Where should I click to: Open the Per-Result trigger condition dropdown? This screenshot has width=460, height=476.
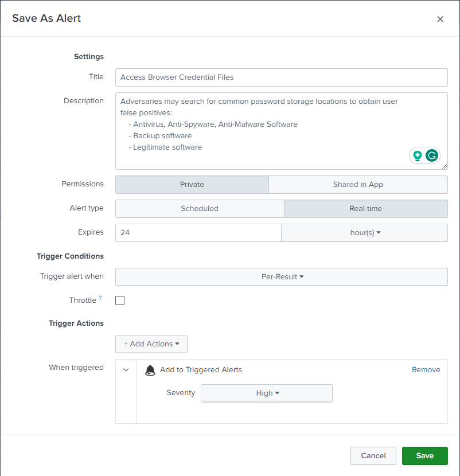281,276
